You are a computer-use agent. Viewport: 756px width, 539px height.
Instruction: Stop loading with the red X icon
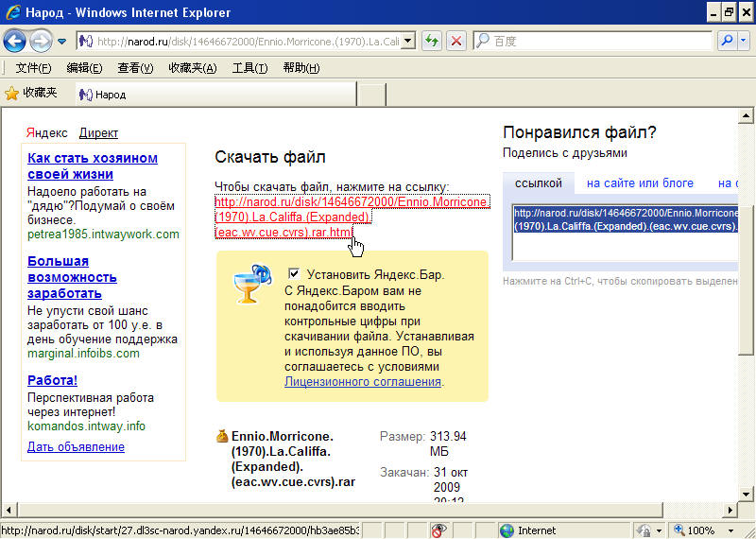pos(455,42)
